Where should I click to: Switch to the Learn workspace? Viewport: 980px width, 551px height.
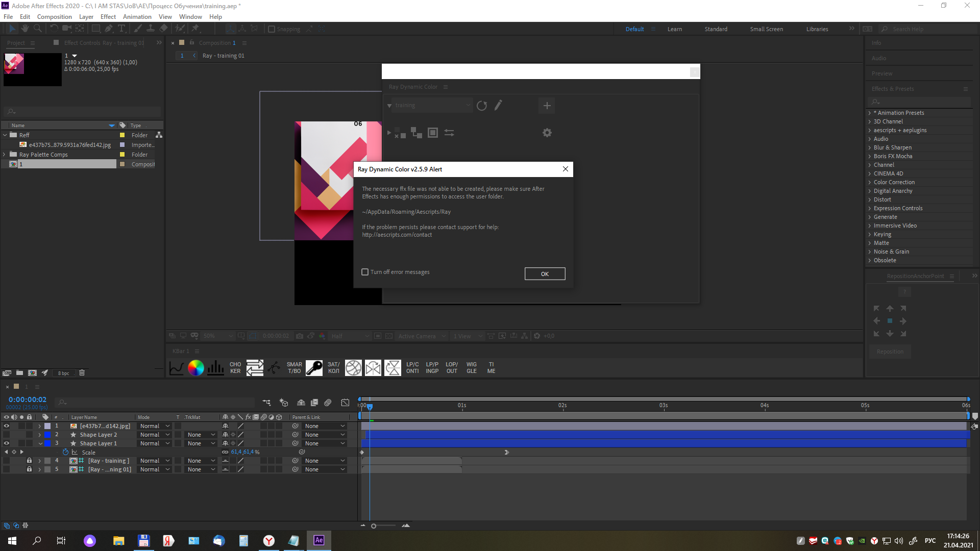coord(675,29)
